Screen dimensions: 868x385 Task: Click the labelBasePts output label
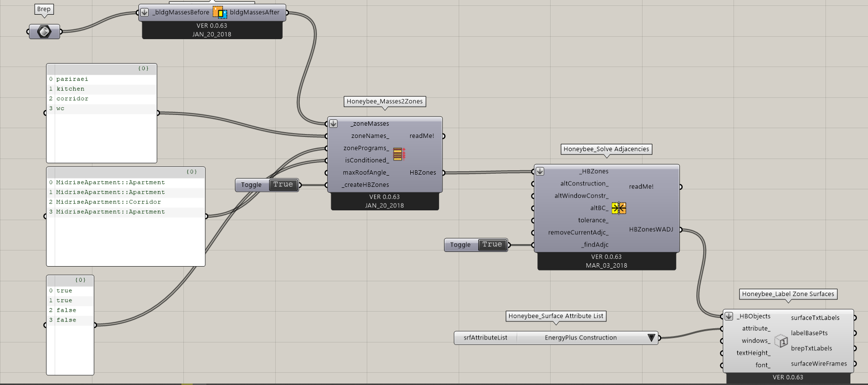(809, 333)
